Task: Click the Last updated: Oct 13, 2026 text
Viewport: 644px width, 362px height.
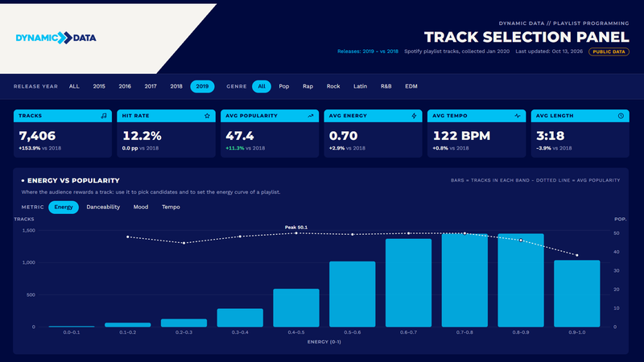Action: [549, 51]
